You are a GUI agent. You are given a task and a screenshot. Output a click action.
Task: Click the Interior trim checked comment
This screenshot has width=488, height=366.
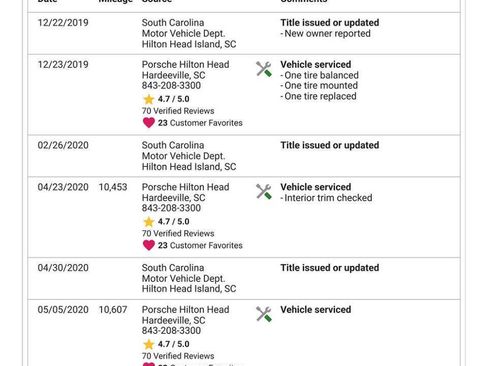click(326, 198)
